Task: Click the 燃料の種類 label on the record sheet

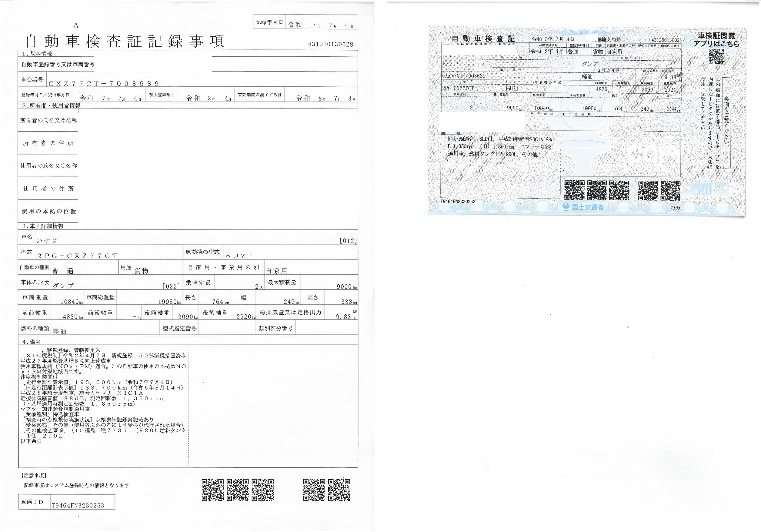Action: click(x=35, y=328)
